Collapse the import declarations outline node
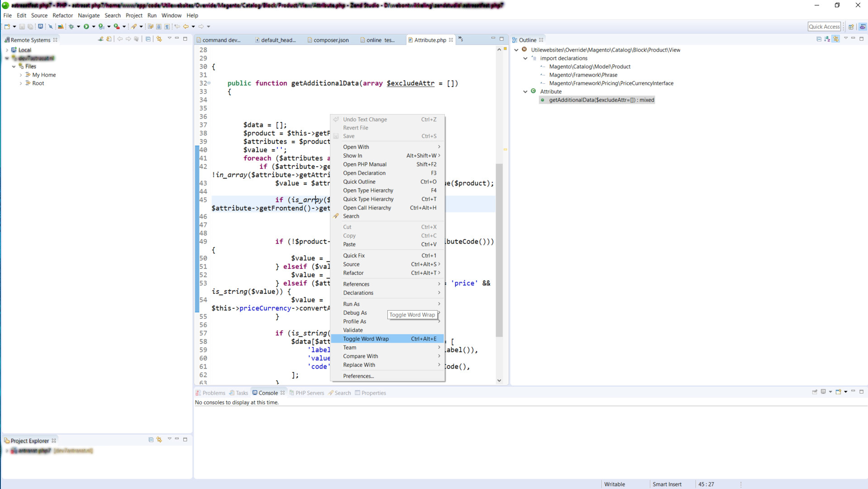The height and width of the screenshot is (489, 868). pos(525,58)
